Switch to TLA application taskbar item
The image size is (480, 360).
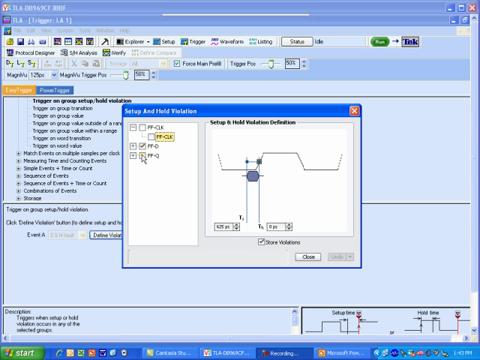pos(227,353)
